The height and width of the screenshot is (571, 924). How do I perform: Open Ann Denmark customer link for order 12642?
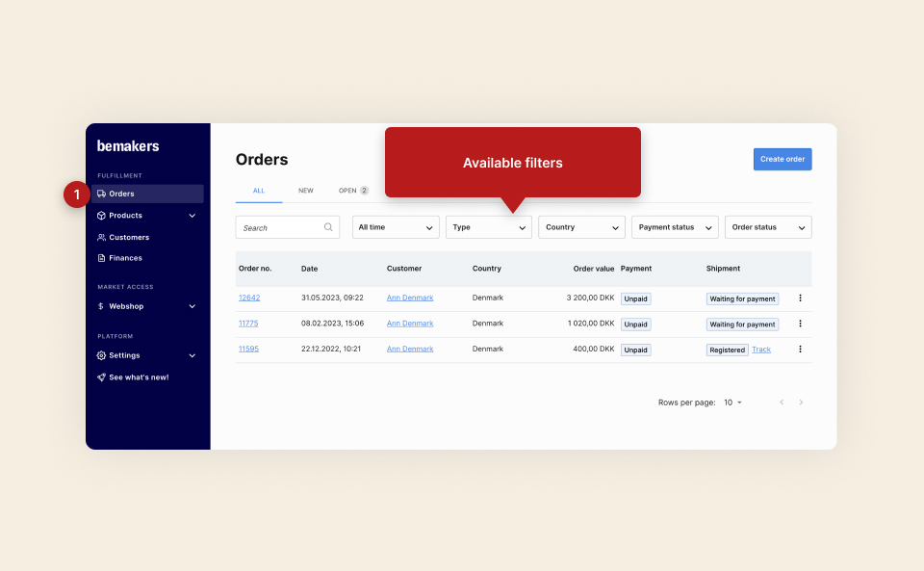click(x=410, y=298)
